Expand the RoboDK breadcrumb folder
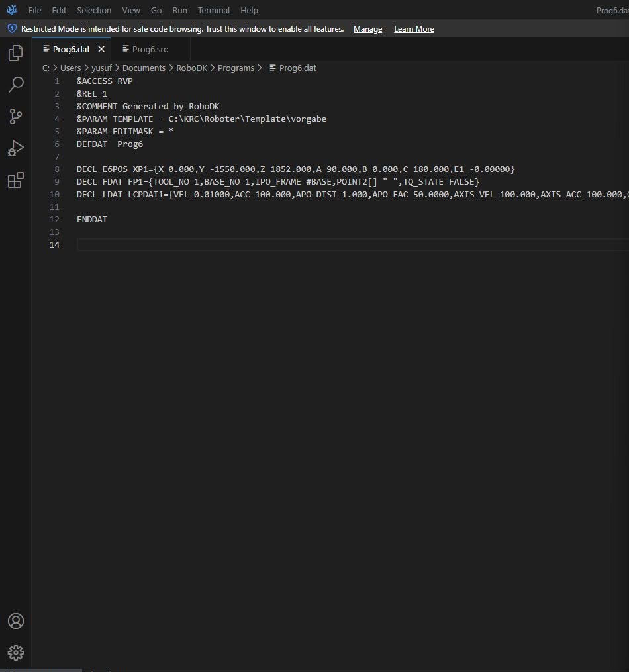This screenshot has height=672, width=629. (191, 68)
